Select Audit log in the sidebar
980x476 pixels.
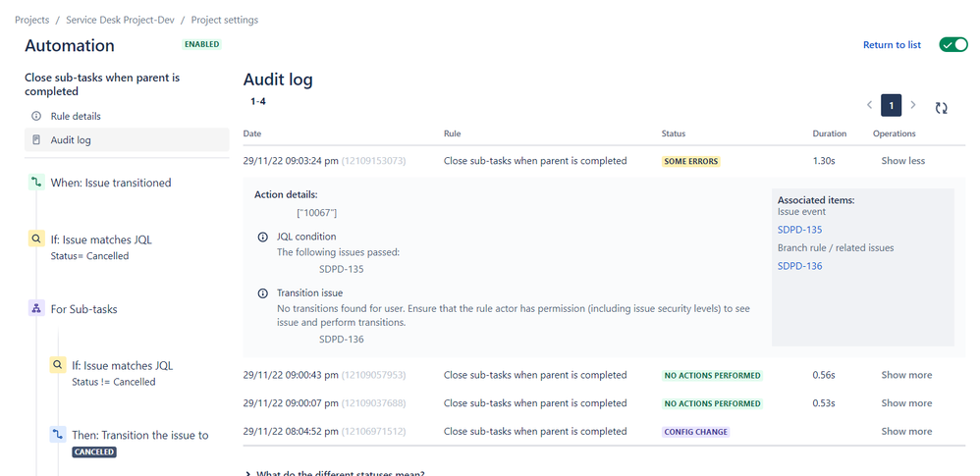click(127, 140)
